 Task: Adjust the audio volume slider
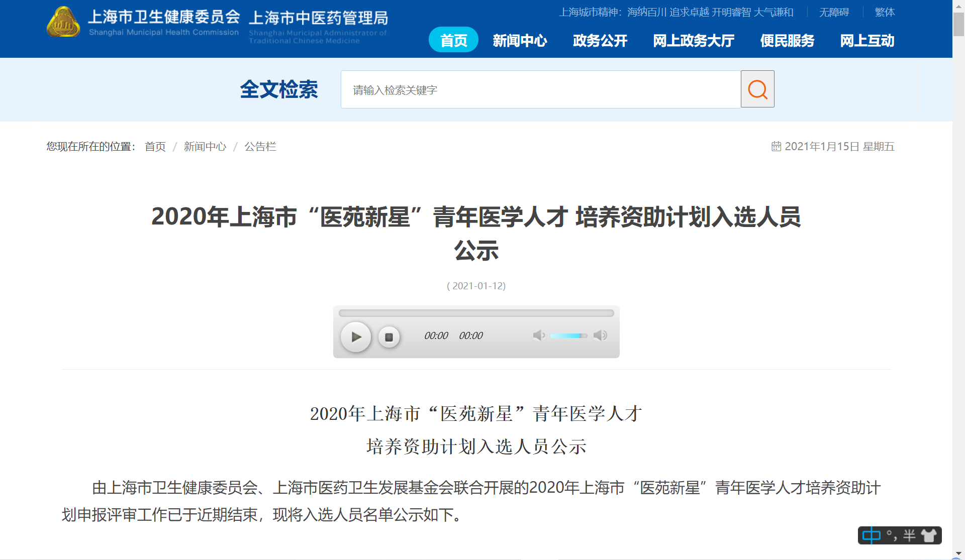coord(568,335)
